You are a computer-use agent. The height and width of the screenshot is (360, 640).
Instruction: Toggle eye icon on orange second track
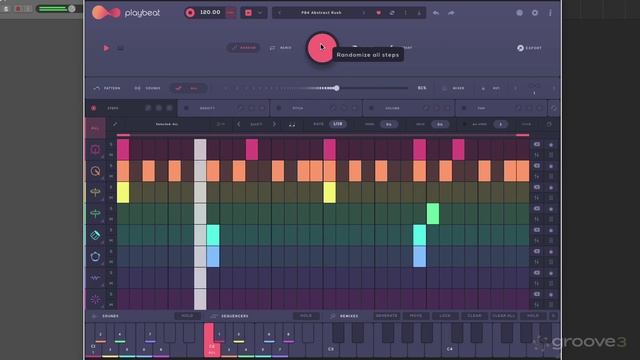537,166
